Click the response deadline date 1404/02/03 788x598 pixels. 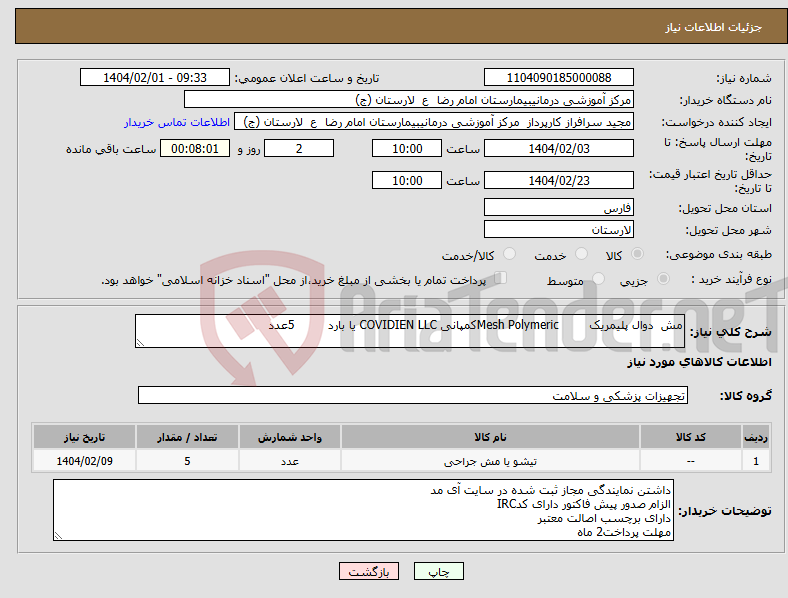[559, 149]
